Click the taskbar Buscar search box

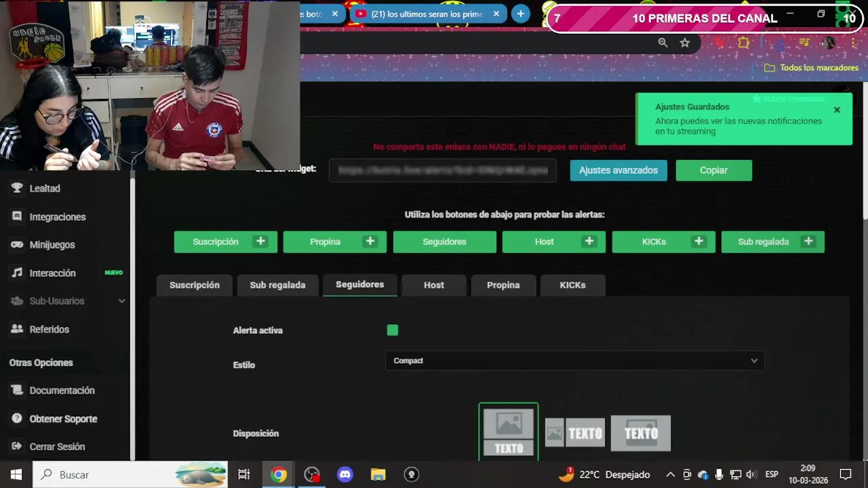130,474
